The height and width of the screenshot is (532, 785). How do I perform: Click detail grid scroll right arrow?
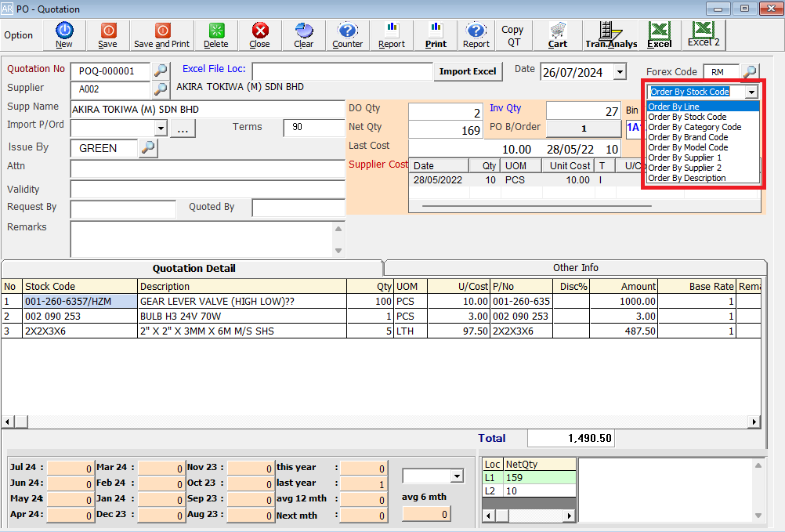pos(754,422)
